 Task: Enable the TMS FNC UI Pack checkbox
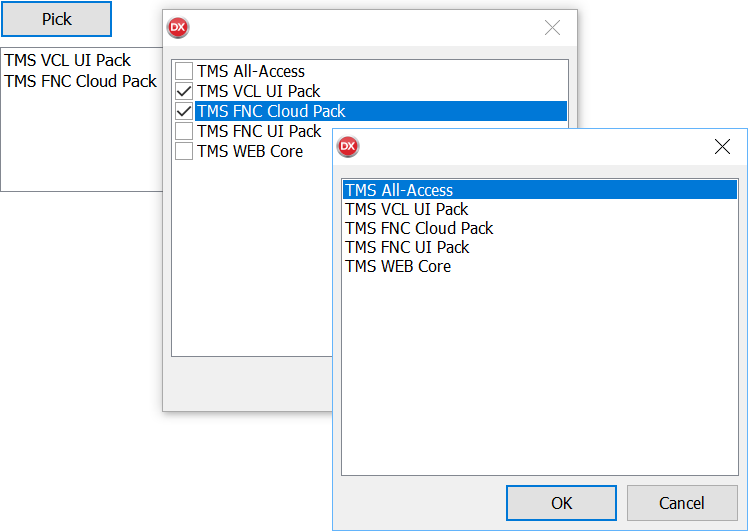184,131
